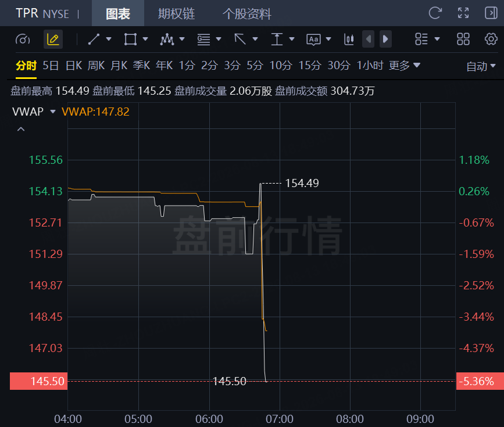Expand rectangle tool options arrow
The image size is (504, 427).
coord(145,39)
